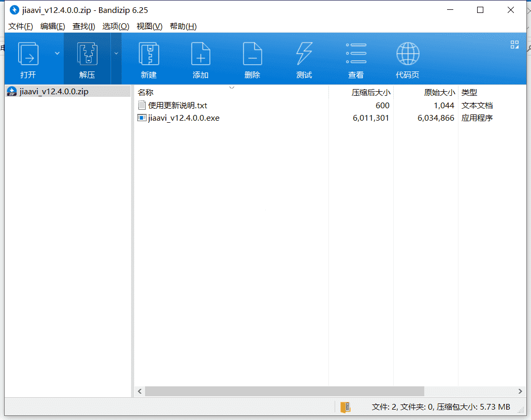Maximize the Bandizip window

[x=480, y=10]
